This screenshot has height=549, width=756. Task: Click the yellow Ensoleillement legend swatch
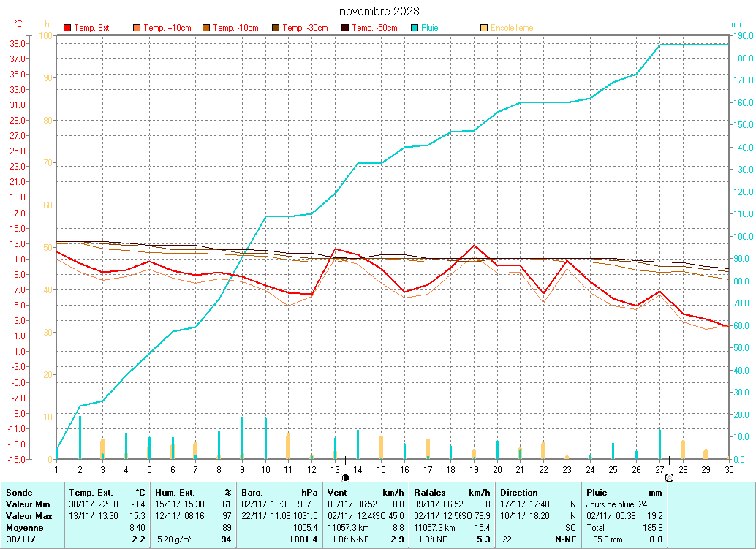pyautogui.click(x=484, y=28)
